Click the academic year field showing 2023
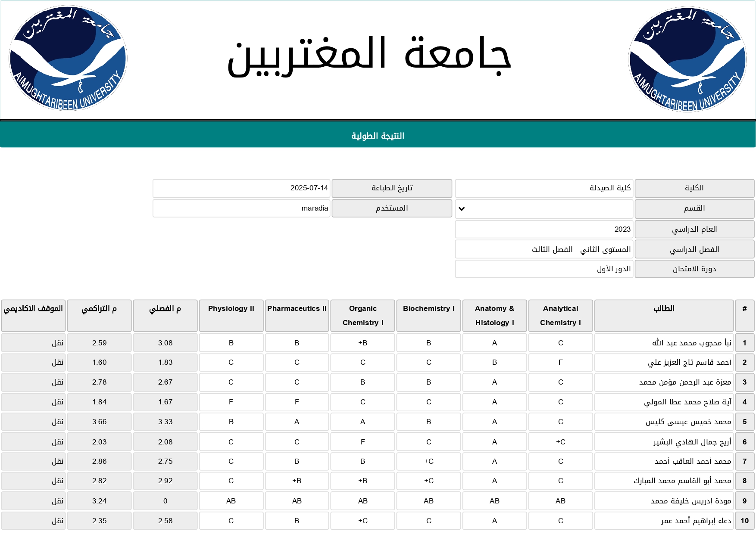 click(544, 229)
